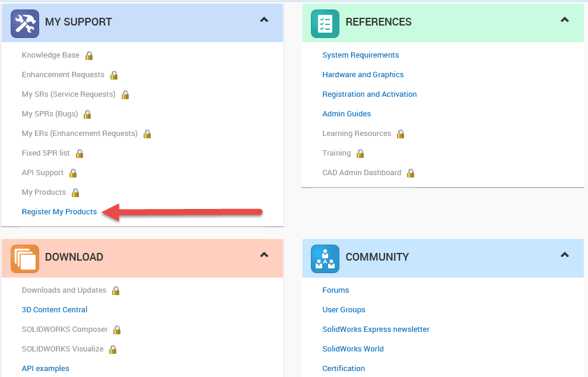Open System Requirements link
588x377 pixels.
361,55
